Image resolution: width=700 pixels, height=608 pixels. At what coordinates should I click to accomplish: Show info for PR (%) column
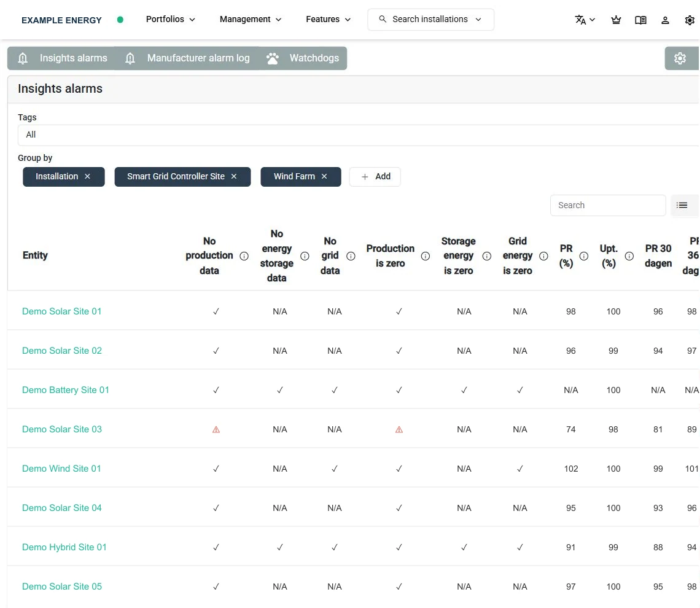click(584, 255)
